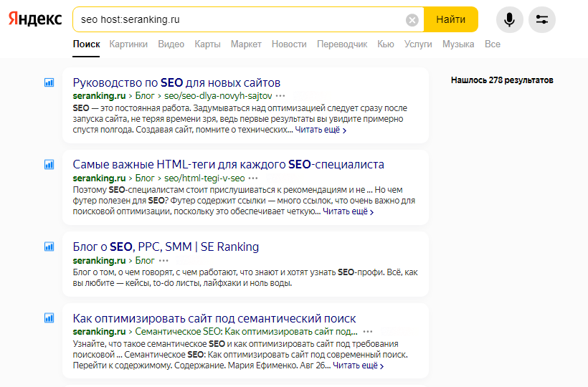Click Семантическое SEO breadcrumb in fourth result
This screenshot has height=387, width=588.
pyautogui.click(x=246, y=332)
